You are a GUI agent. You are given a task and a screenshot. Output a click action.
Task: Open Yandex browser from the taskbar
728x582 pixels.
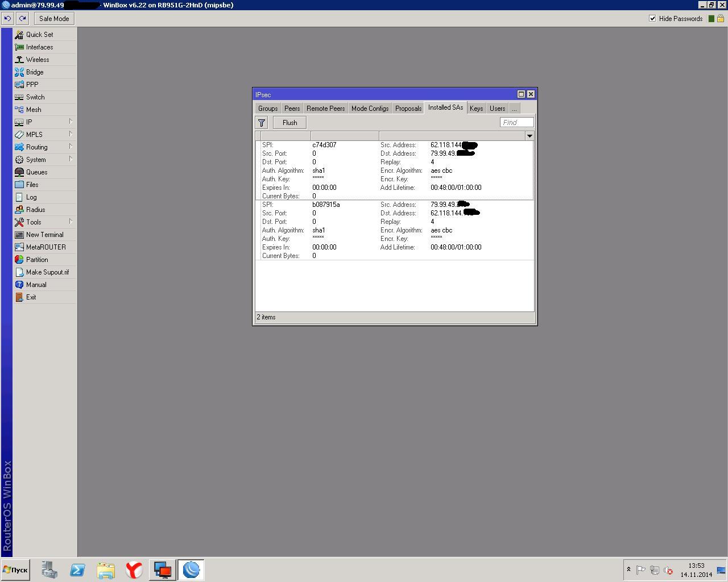134,570
